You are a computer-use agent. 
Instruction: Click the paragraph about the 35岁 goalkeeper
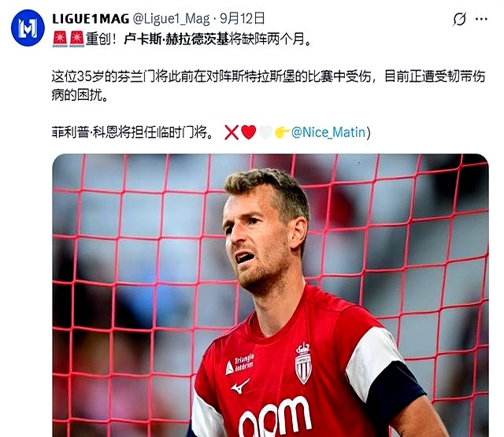coord(269,86)
